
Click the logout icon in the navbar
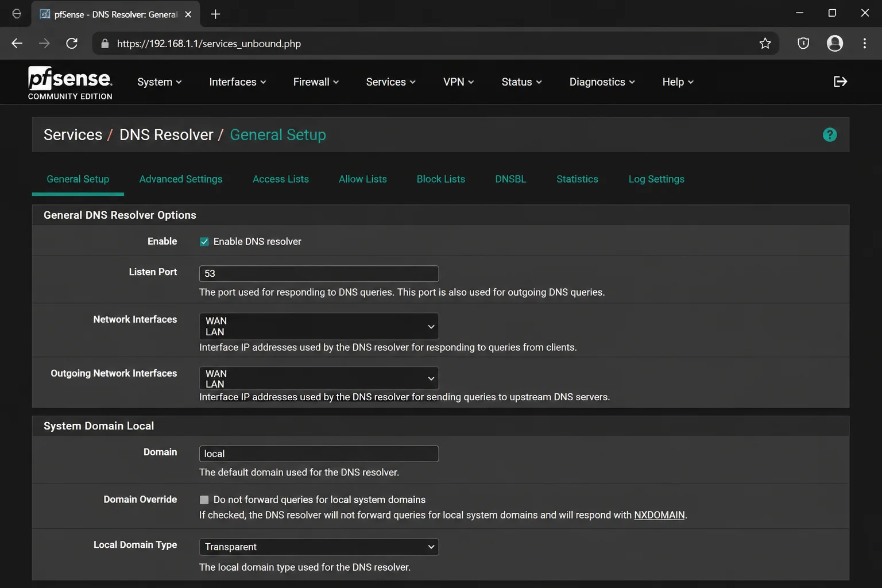840,82
